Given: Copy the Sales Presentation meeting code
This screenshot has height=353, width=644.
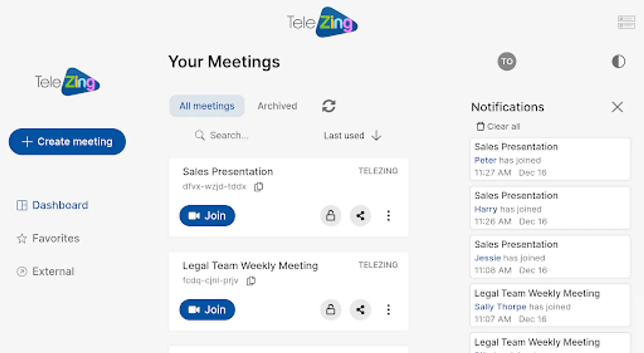Looking at the screenshot, I should click(x=258, y=187).
